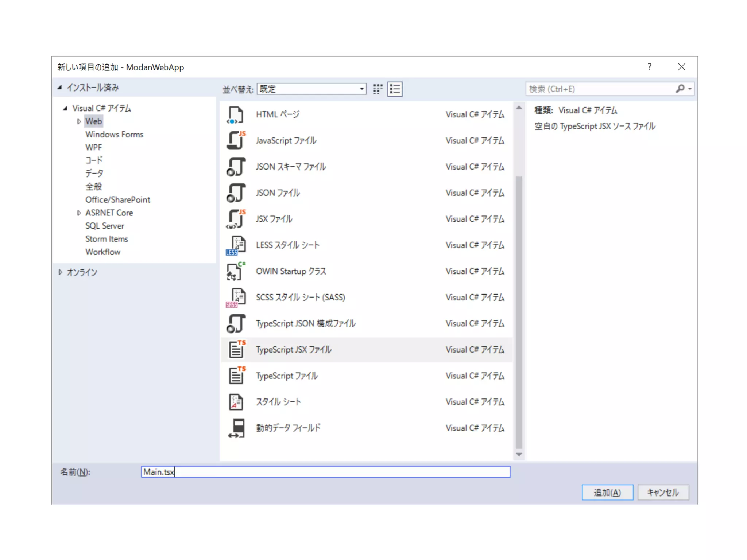Expand the Web tree node
Screen dimensions: 747x560
(x=79, y=121)
